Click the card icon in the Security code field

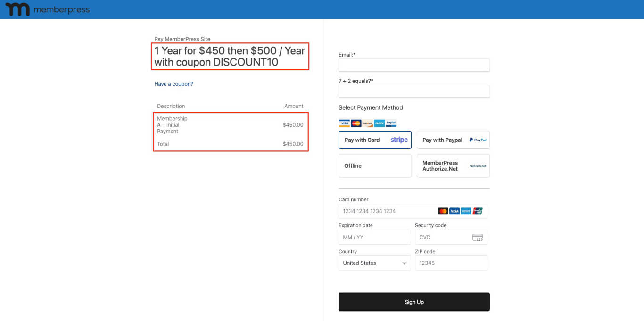pyautogui.click(x=479, y=237)
